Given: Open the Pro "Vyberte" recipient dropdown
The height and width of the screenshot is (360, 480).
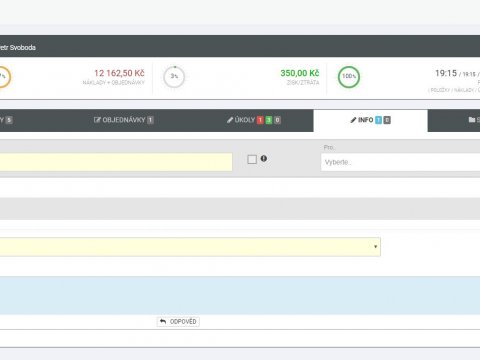Looking at the screenshot, I should pos(400,162).
